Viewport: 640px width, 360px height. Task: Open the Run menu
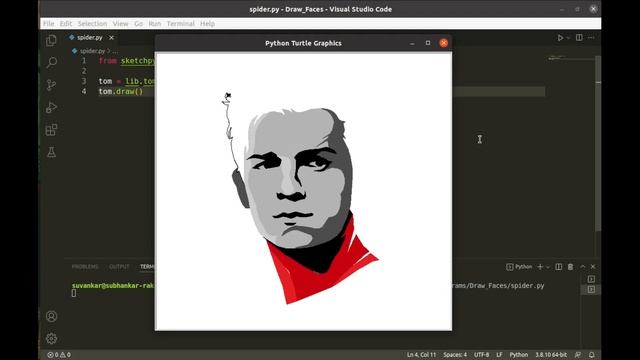coord(155,24)
